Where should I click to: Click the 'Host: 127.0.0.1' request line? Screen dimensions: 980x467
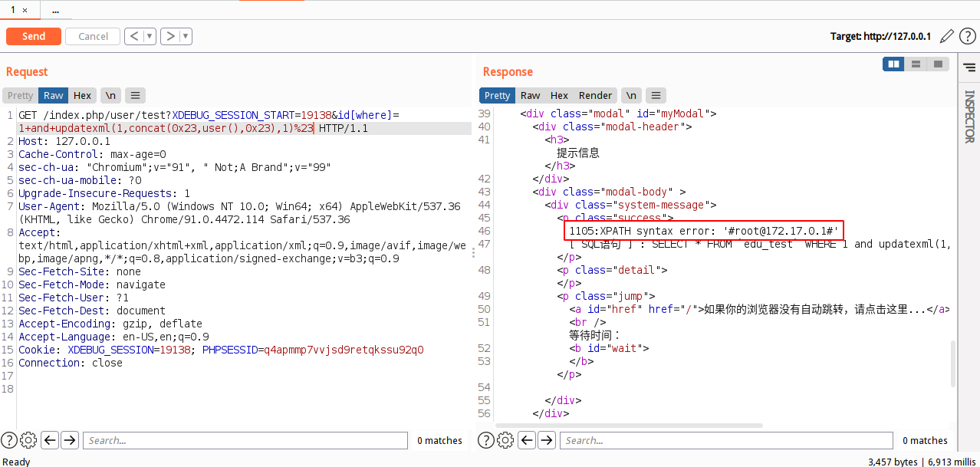coord(64,141)
